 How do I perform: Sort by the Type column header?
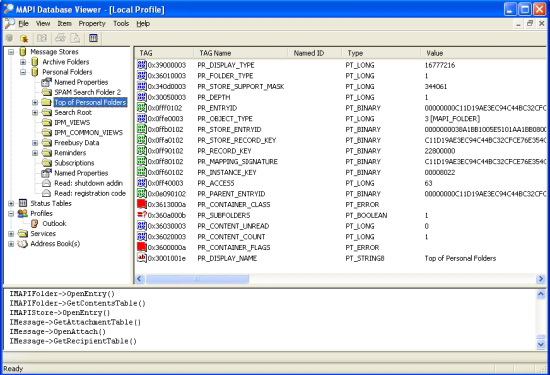381,53
